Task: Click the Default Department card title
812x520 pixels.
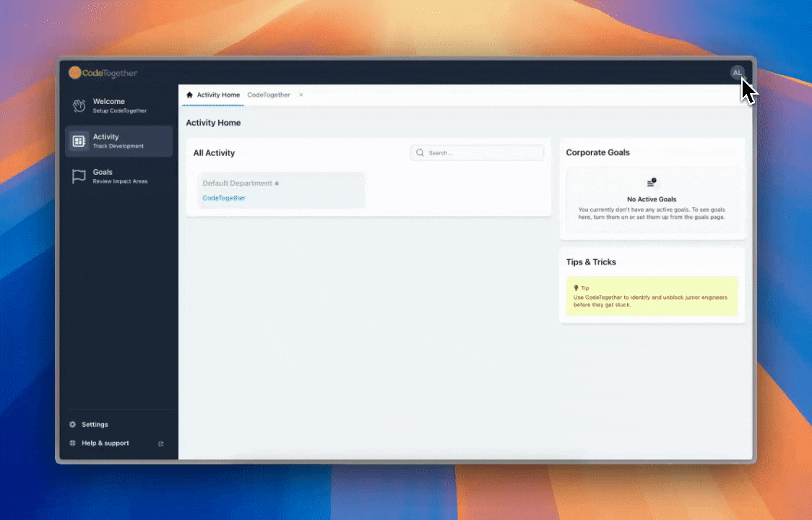Action: [x=237, y=183]
